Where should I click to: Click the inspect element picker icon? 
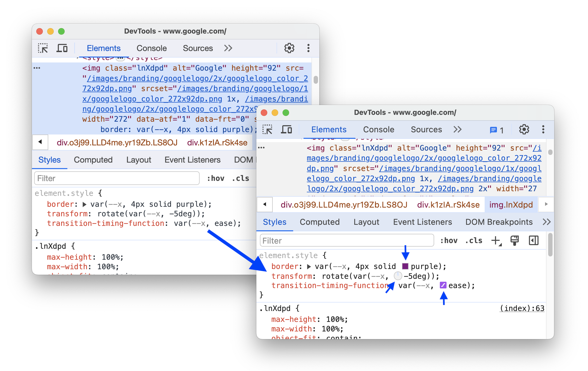(x=43, y=48)
